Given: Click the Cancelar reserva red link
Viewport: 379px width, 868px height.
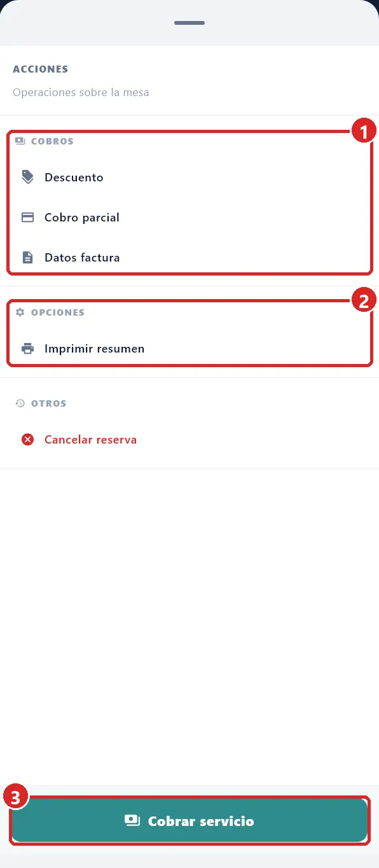Looking at the screenshot, I should coord(90,440).
